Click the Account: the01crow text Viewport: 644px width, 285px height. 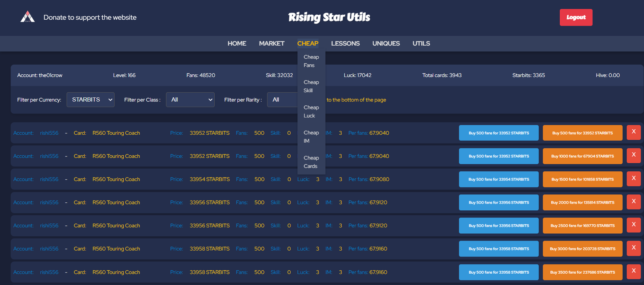(40, 76)
